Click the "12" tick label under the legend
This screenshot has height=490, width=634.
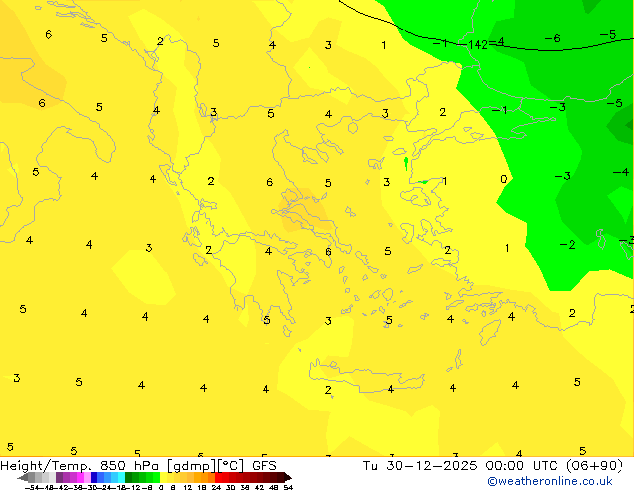coord(188,487)
